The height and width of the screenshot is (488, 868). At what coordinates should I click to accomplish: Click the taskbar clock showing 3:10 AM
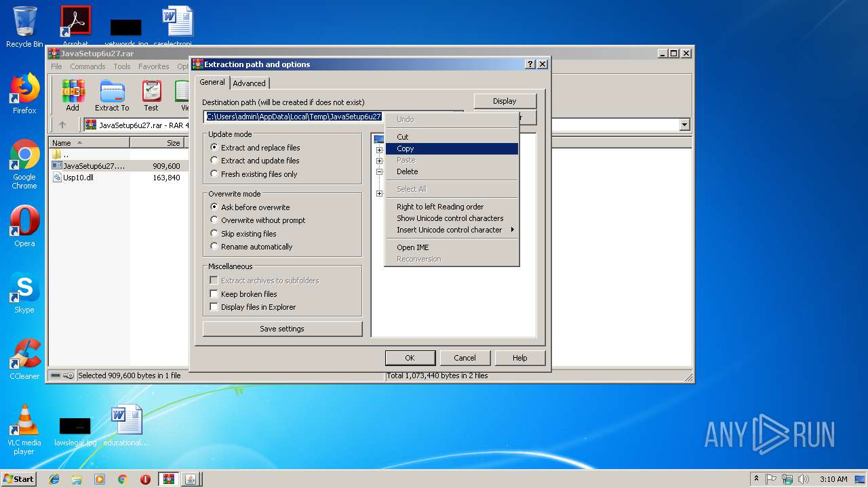pos(833,479)
